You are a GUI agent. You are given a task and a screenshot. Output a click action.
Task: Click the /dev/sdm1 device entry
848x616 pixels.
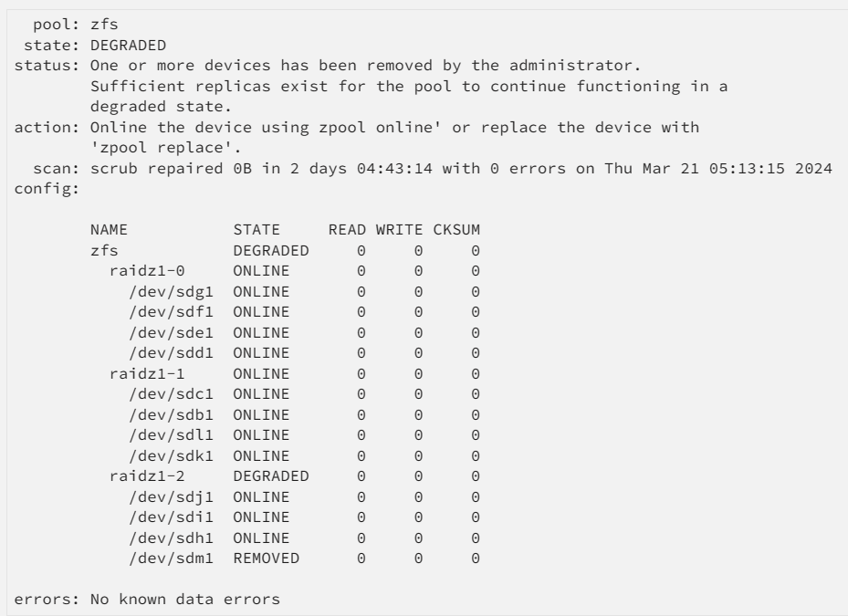pos(171,559)
